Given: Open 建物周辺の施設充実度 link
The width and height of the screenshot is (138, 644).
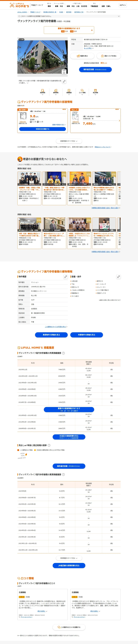Looking at the screenshot, I should (x=91, y=63).
